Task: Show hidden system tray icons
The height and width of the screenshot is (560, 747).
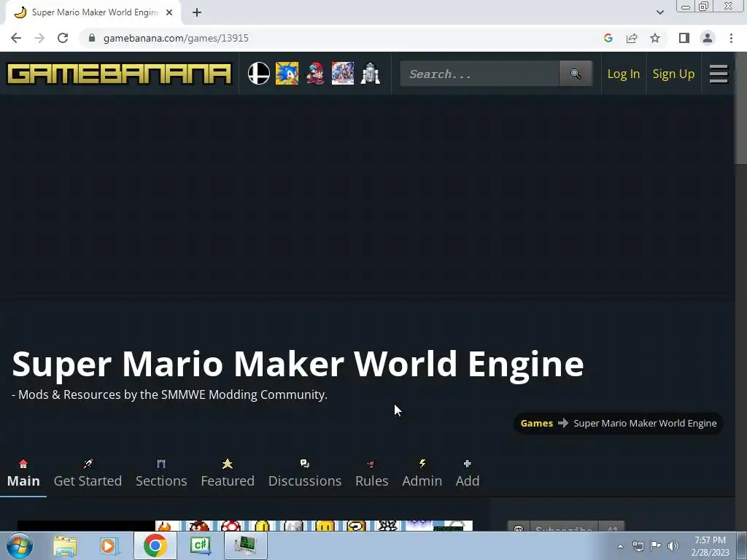Action: tap(620, 546)
